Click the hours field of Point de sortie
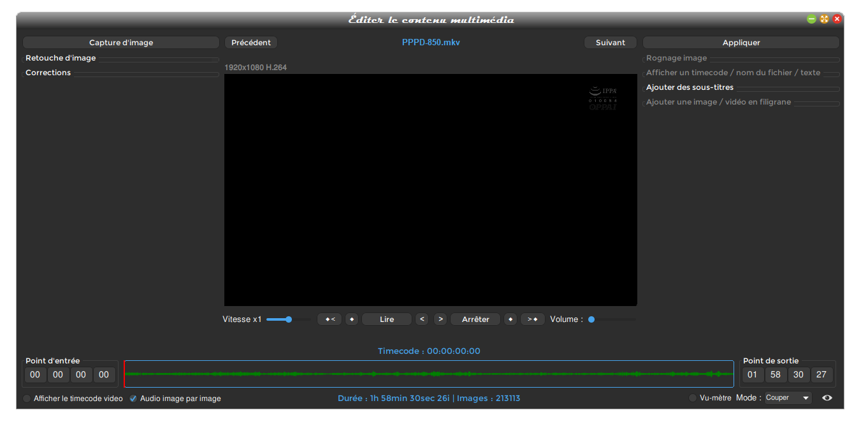 point(752,375)
